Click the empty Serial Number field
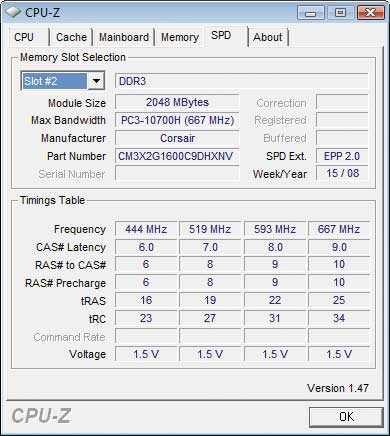 click(177, 173)
